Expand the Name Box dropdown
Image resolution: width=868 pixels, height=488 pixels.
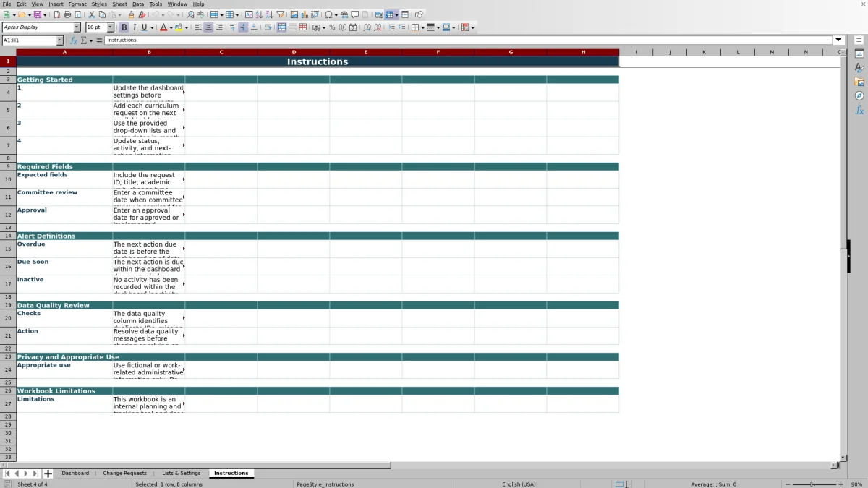click(59, 40)
